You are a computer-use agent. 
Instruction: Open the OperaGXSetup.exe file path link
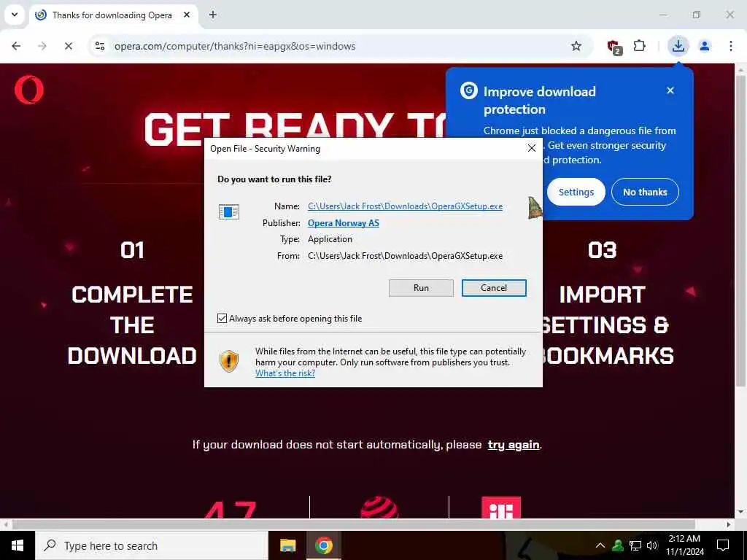[405, 206]
